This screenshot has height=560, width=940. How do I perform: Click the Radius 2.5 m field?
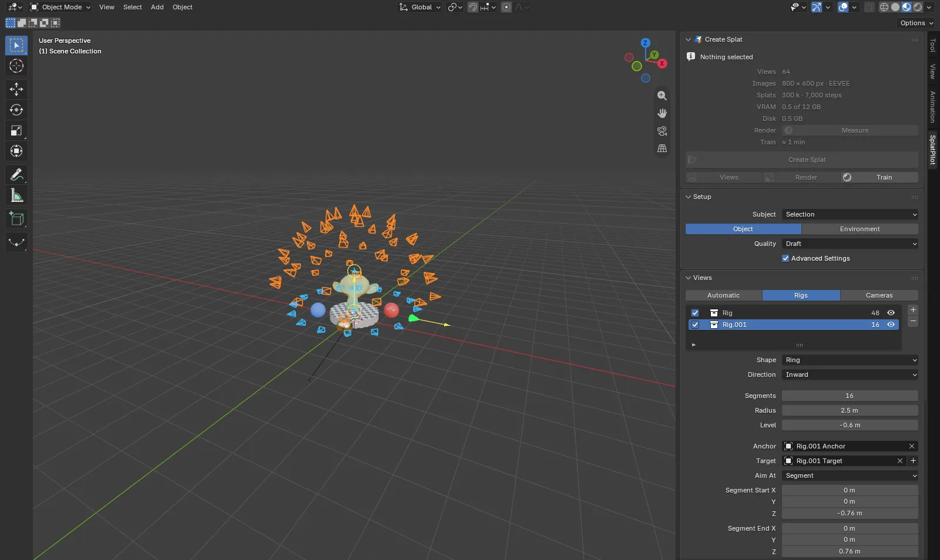850,410
